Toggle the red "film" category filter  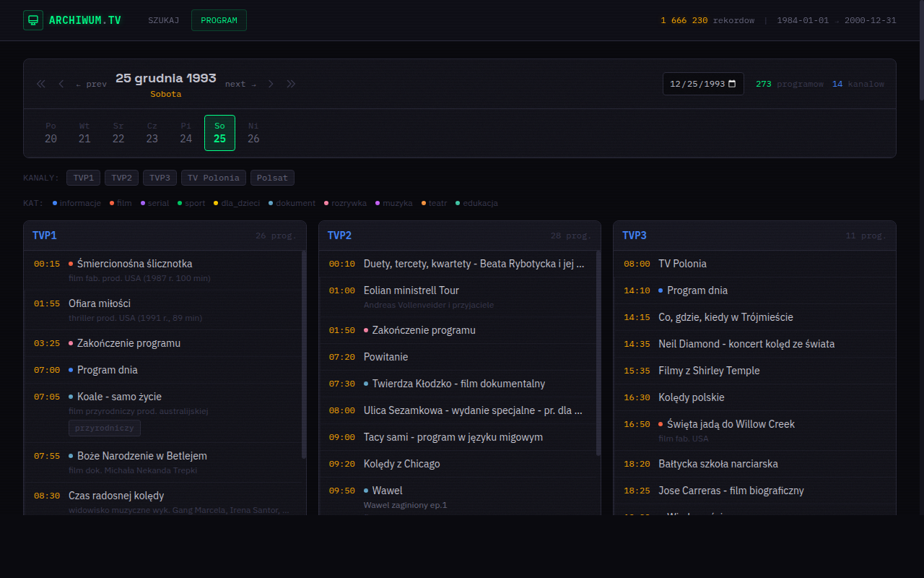click(x=121, y=203)
